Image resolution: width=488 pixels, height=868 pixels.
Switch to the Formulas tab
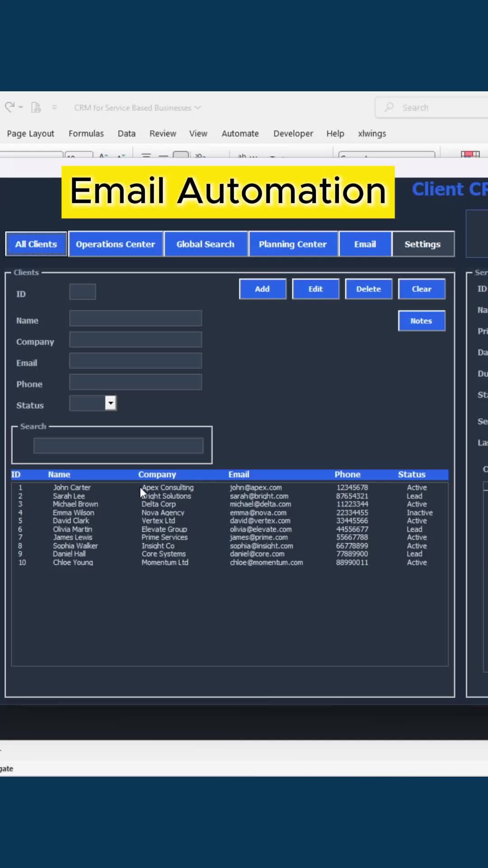(x=86, y=133)
